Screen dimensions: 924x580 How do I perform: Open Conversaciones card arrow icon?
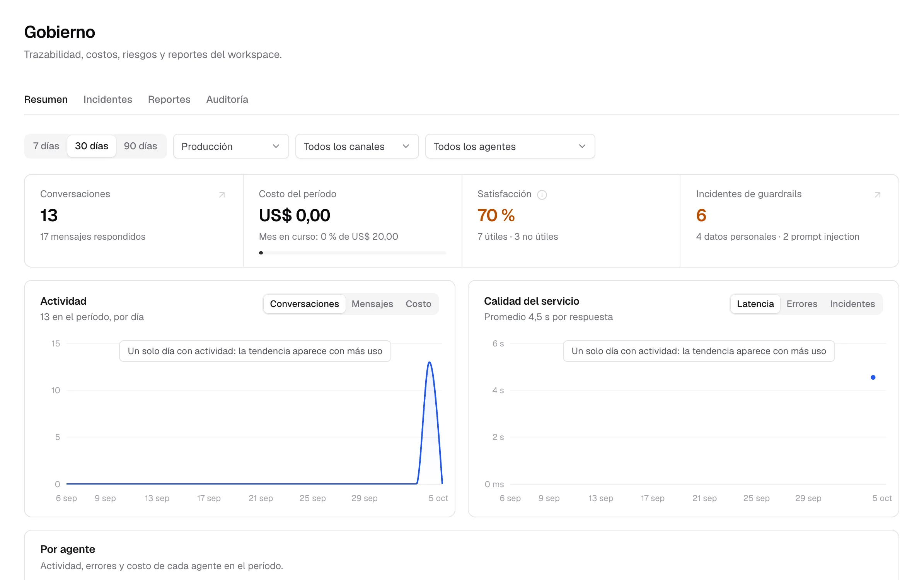point(222,195)
